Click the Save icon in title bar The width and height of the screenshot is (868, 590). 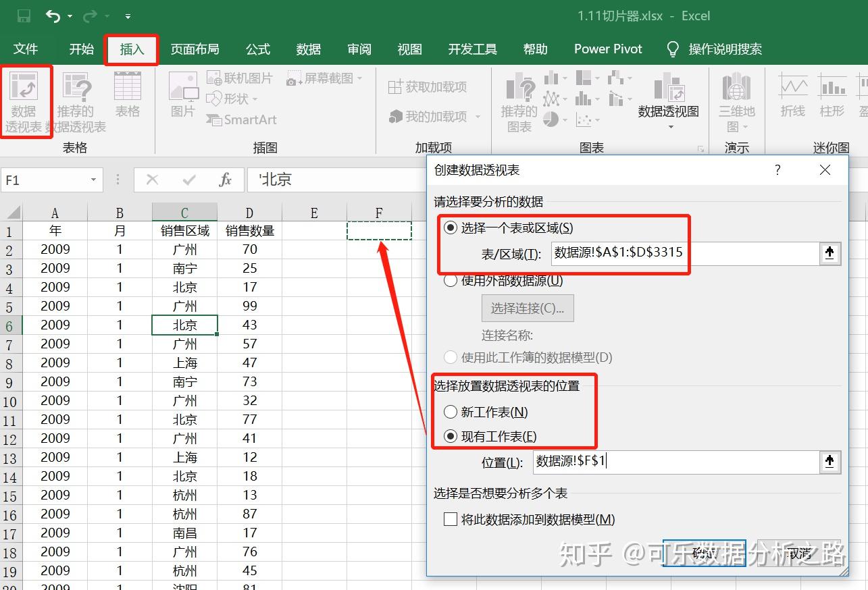[24, 16]
